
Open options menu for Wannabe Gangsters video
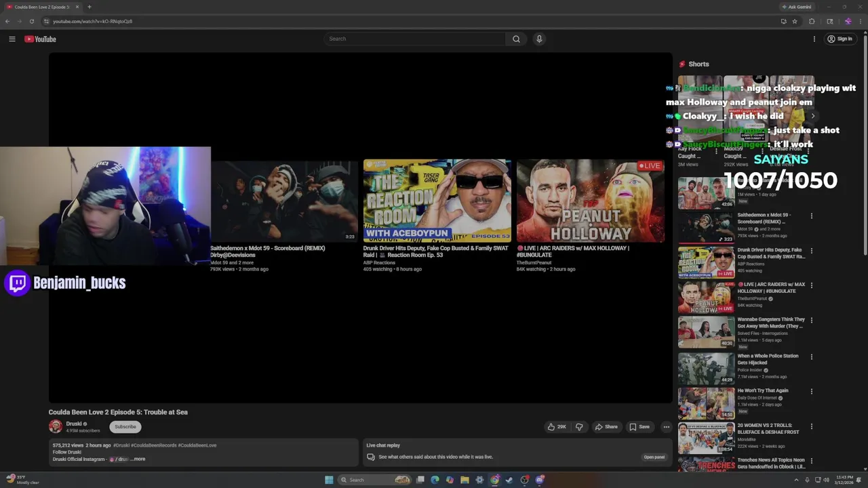click(811, 320)
